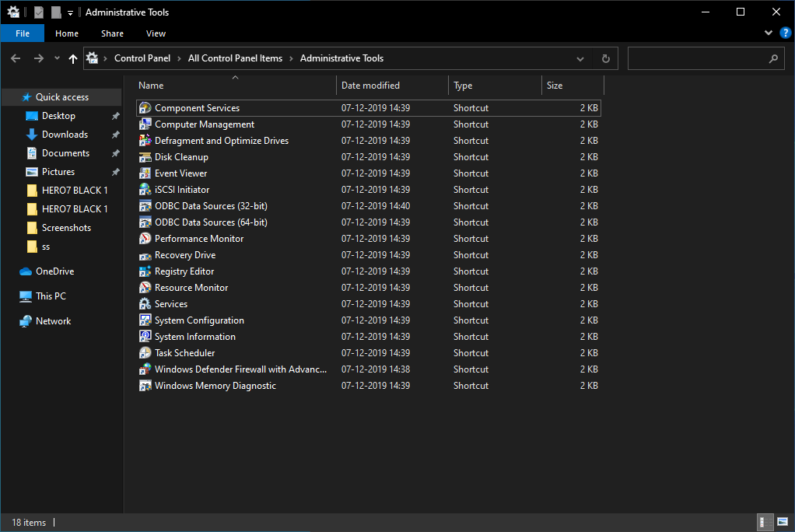Select Details view from the status bar
Viewport: 795px width, 532px height.
764,522
